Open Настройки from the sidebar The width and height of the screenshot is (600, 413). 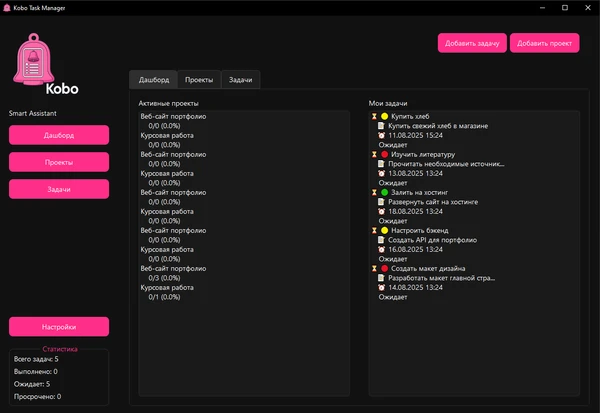pos(59,326)
